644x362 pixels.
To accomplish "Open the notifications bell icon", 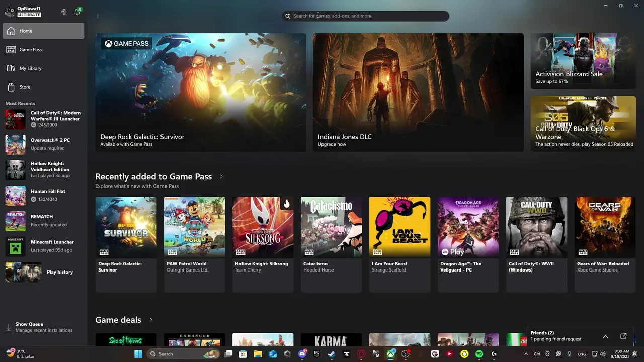I will click(x=77, y=12).
